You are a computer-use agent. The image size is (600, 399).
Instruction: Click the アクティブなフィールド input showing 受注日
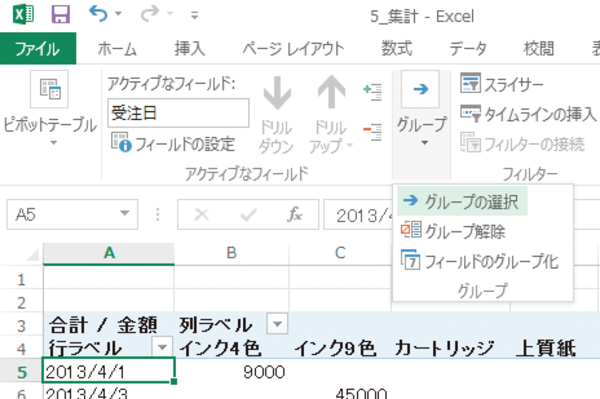(178, 113)
